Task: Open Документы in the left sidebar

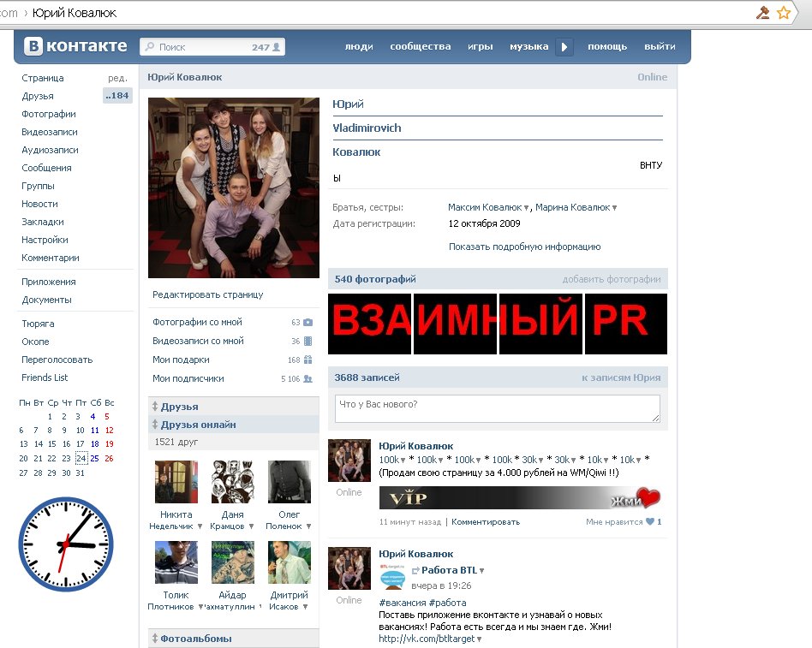Action: (46, 300)
